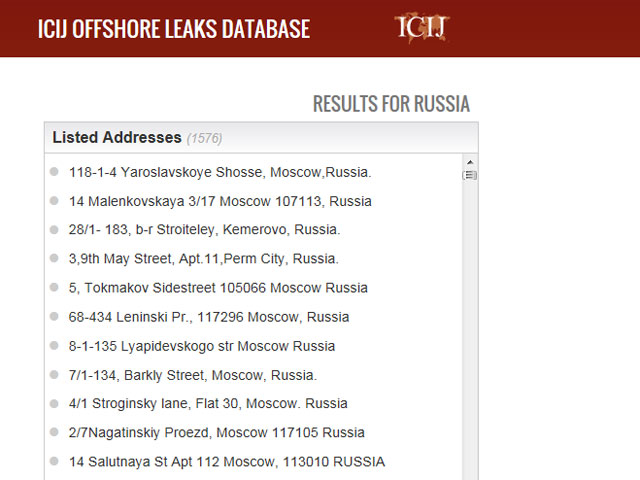Screen dimensions: 640x480
Task: Click the bullet beside Yaroslavskoye Shosse address
Action: tap(54, 172)
